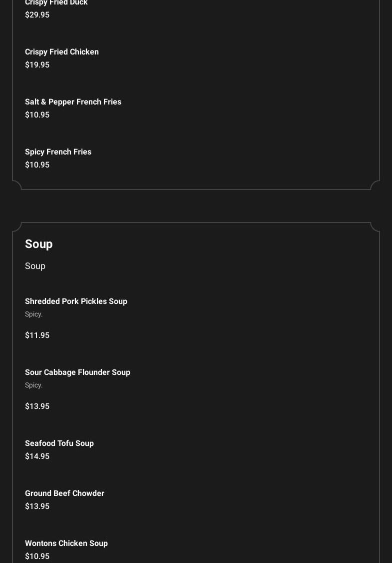
Task: Click the $14.95 Seafood Tofu Soup price
Action: 37,456
